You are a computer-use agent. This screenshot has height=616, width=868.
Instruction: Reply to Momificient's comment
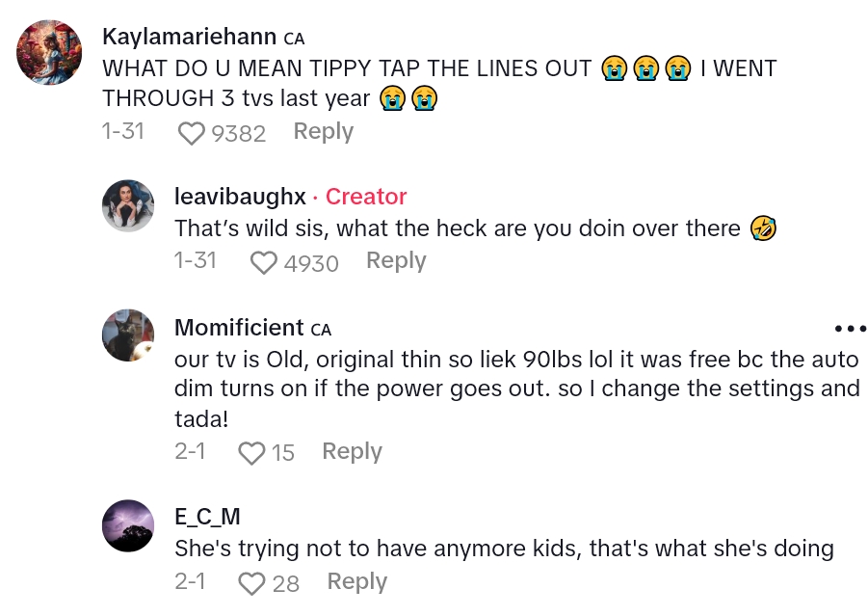352,452
